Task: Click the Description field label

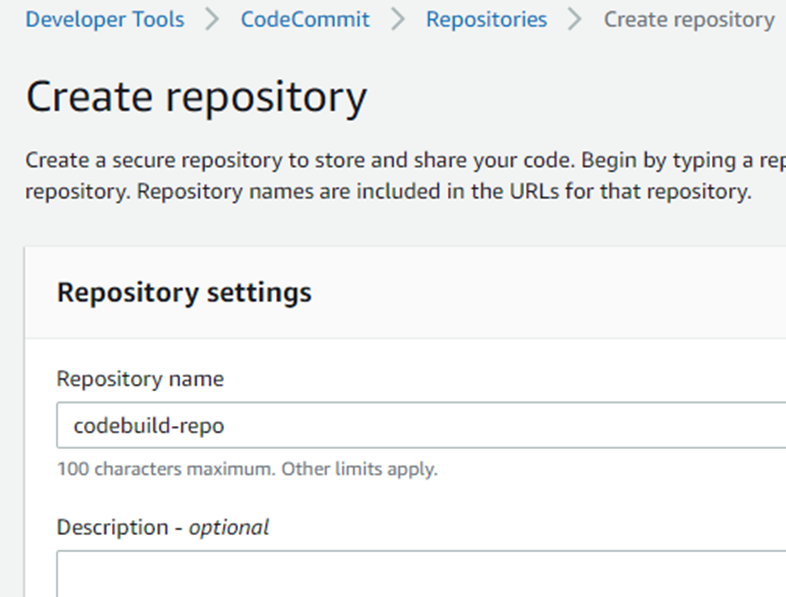Action: [x=112, y=527]
